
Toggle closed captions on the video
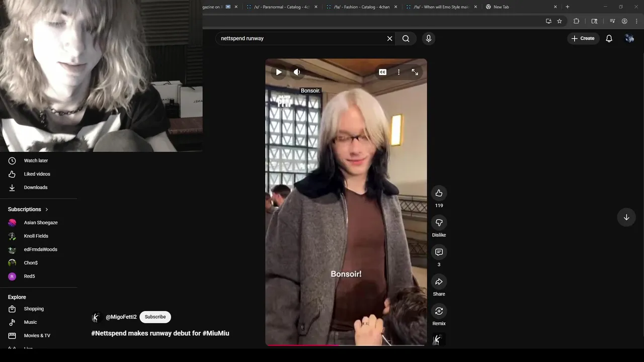pos(382,72)
